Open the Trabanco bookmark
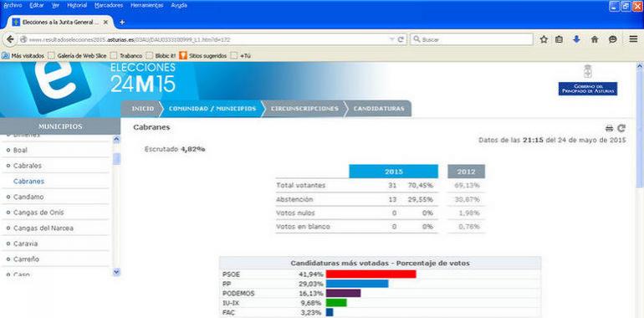 (126, 55)
